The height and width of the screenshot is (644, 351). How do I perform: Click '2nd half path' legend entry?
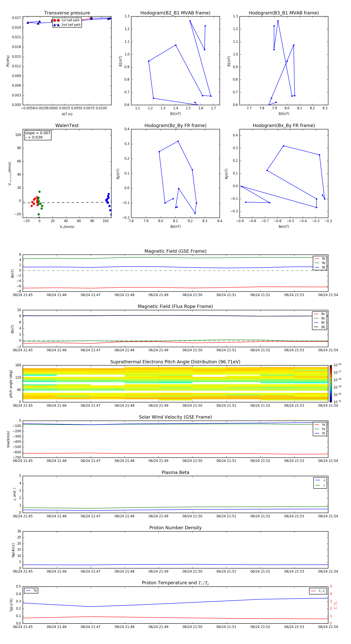(x=67, y=25)
